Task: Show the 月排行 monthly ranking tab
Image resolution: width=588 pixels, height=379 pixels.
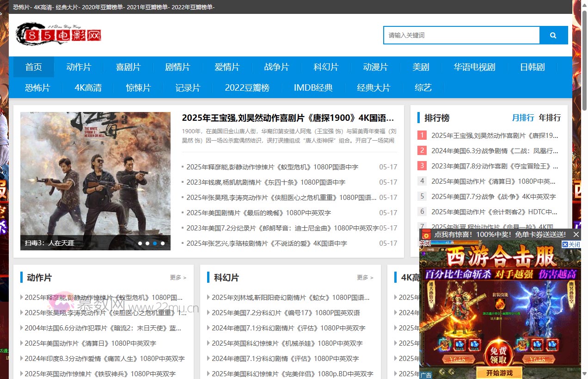Action: [523, 118]
